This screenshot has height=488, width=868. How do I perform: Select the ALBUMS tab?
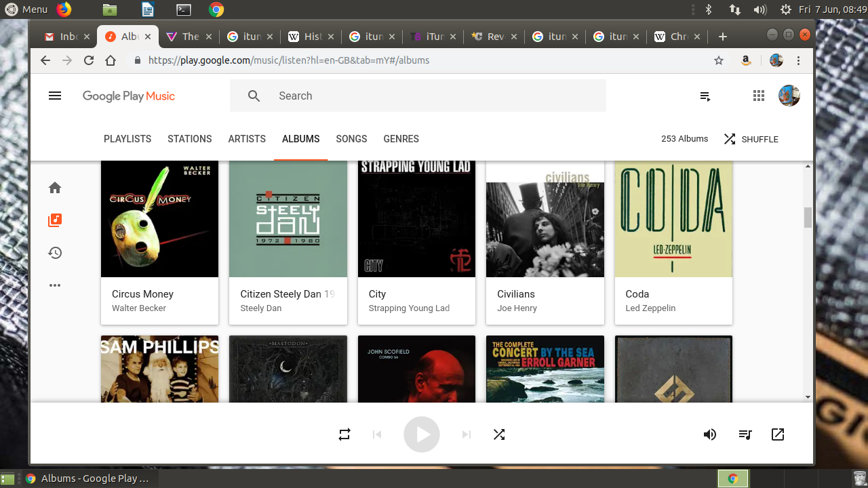point(301,139)
